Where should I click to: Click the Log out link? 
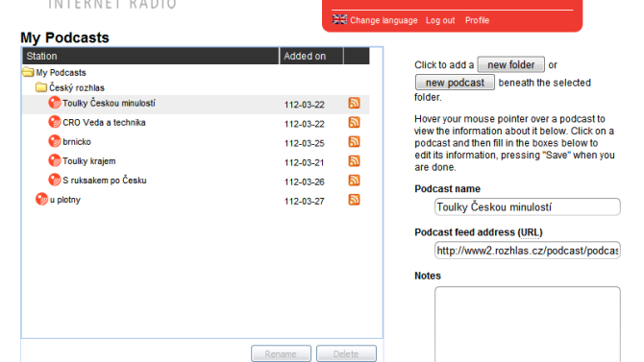click(x=440, y=20)
